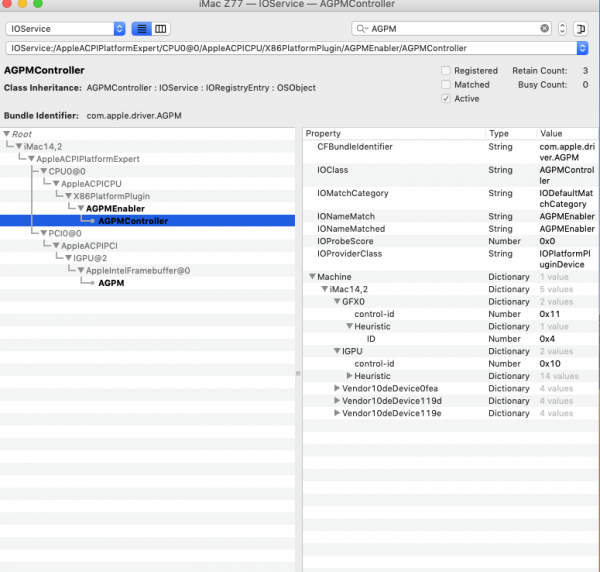
Task: Expand the Vendor10deDevice0fea dictionary
Action: click(336, 388)
